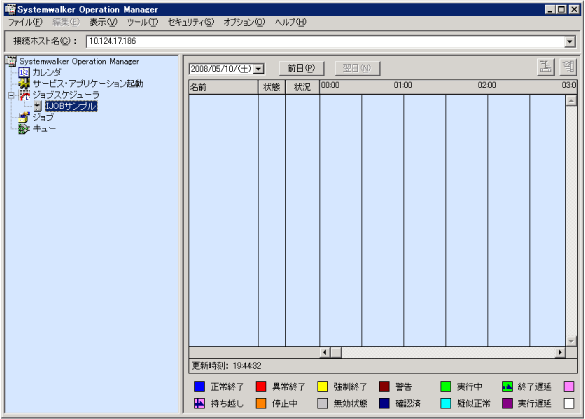The height and width of the screenshot is (419, 585).
Task: Click the 名前 column header
Action: (223, 87)
